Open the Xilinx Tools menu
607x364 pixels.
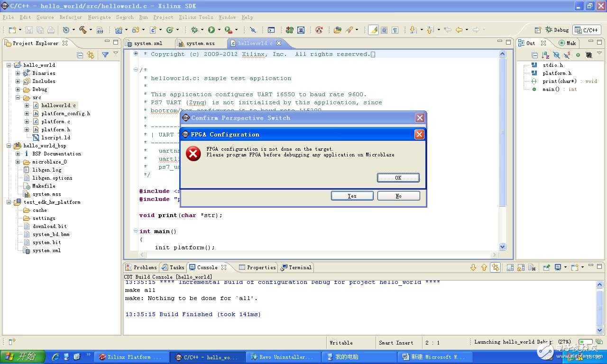[x=196, y=17]
